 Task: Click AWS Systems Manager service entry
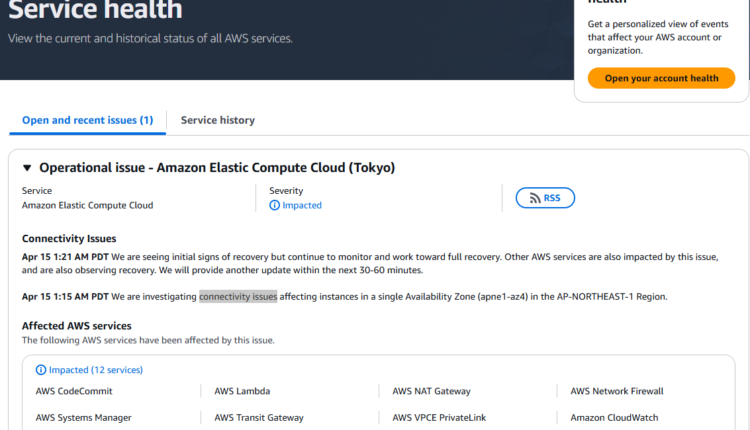[x=83, y=417]
